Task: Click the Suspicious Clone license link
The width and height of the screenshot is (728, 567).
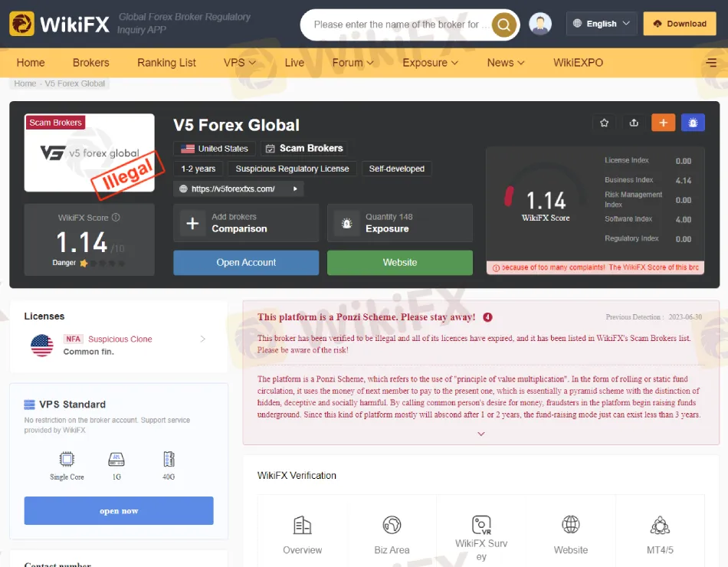Action: pyautogui.click(x=120, y=339)
